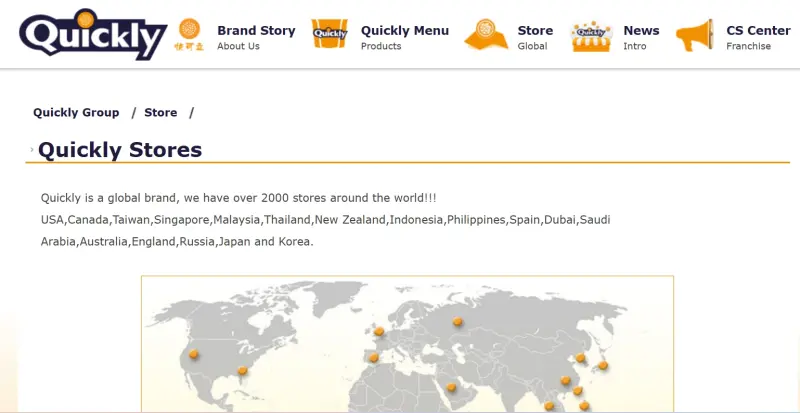The width and height of the screenshot is (800, 413).
Task: Click the Intro subtitle under News
Action: coord(635,46)
